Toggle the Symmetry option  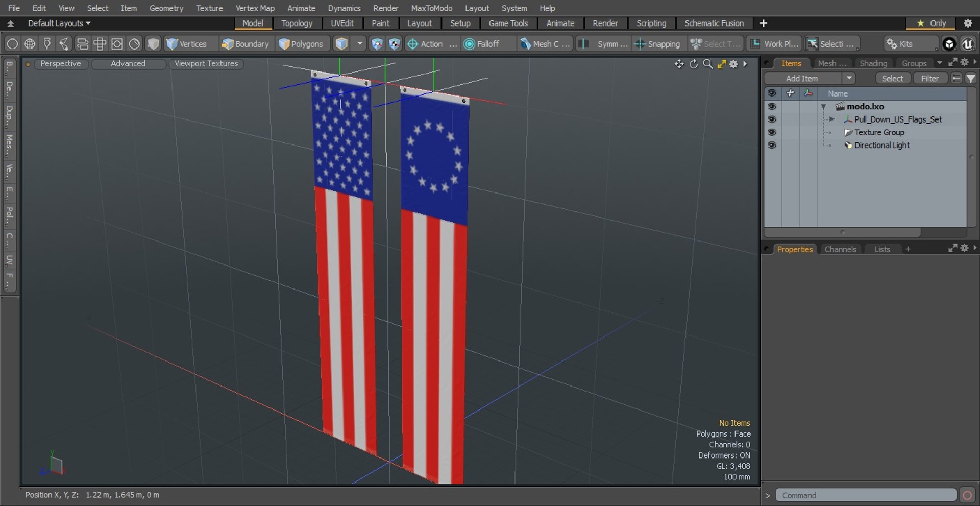pos(604,44)
